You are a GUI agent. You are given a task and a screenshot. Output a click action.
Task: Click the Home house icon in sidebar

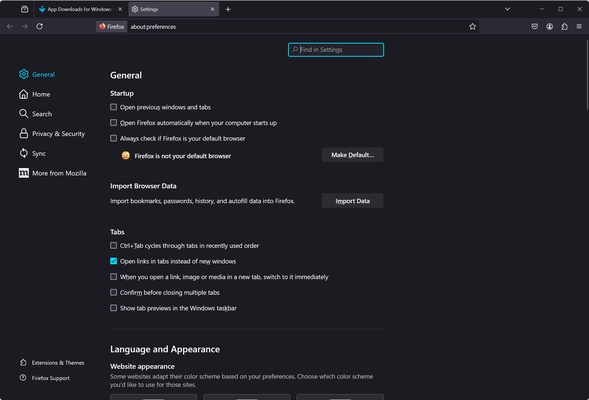pyautogui.click(x=24, y=94)
